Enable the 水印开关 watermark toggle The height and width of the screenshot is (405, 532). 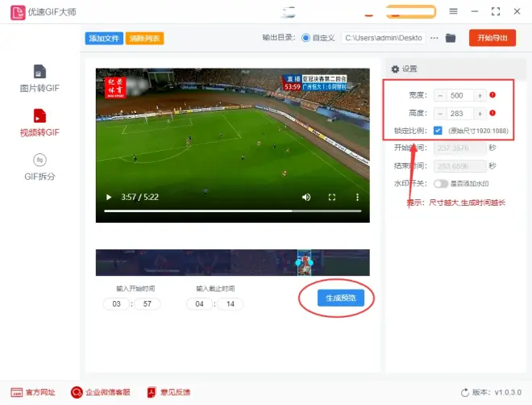click(x=441, y=184)
